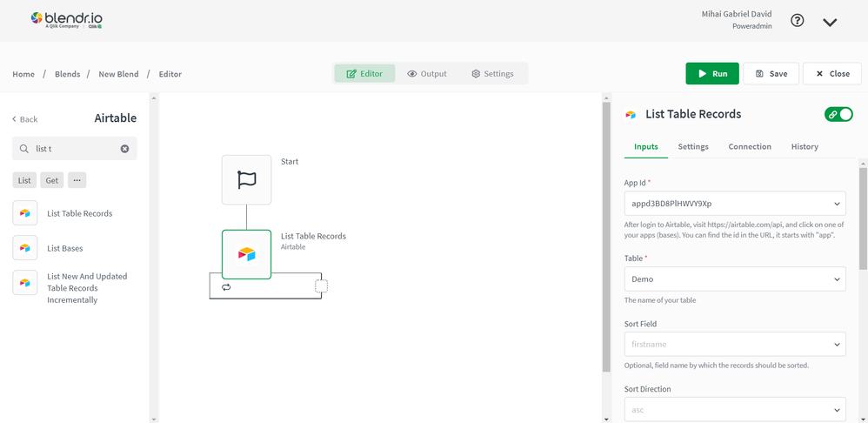This screenshot has height=423, width=868.
Task: Select List Bases Airtable icon
Action: (25, 248)
